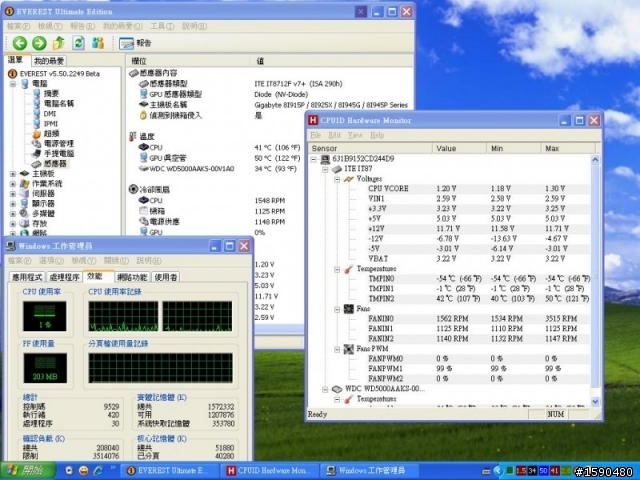This screenshot has width=640, height=480.
Task: Click the Max column header
Action: pyautogui.click(x=568, y=148)
